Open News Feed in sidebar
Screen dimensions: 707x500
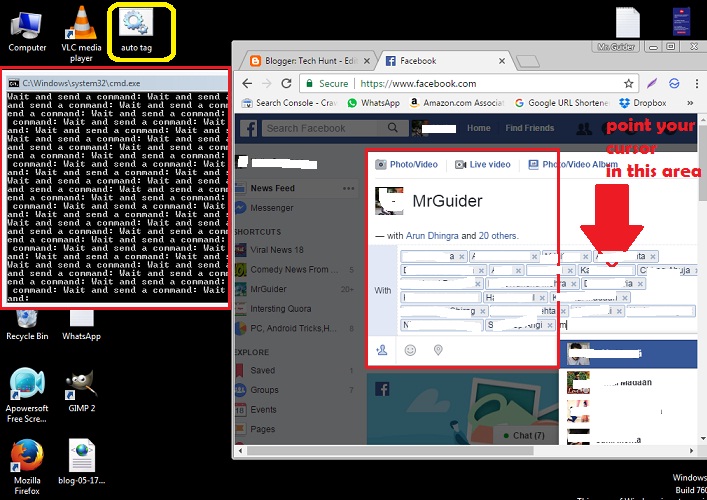pos(272,188)
